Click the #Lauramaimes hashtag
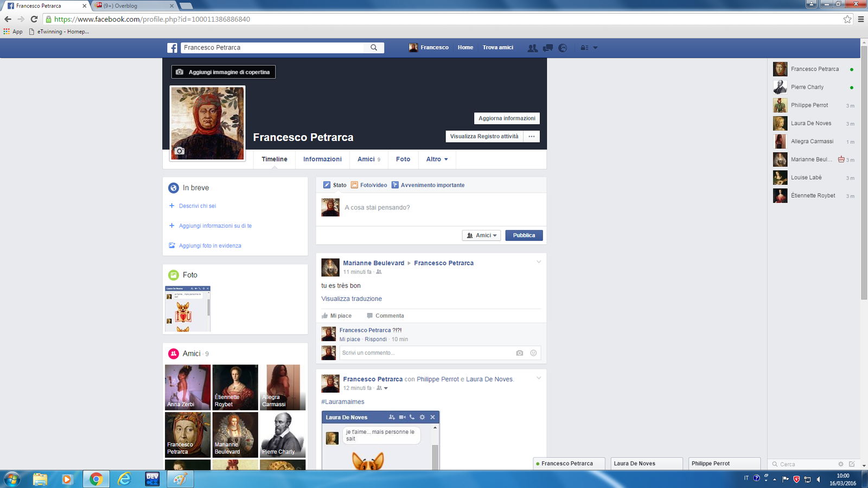This screenshot has height=488, width=868. pos(343,402)
